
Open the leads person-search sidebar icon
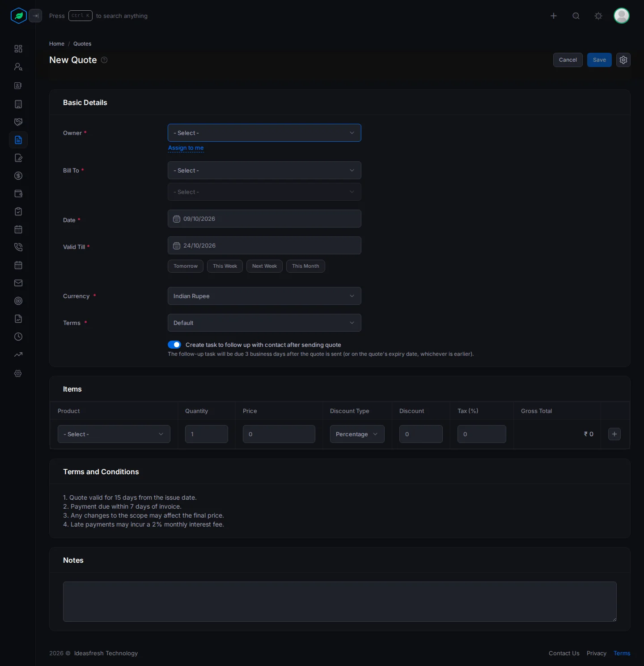[x=18, y=67]
